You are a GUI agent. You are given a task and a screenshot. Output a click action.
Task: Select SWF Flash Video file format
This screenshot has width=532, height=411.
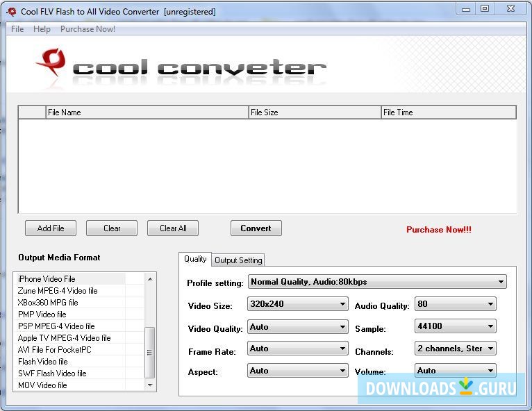click(x=69, y=374)
